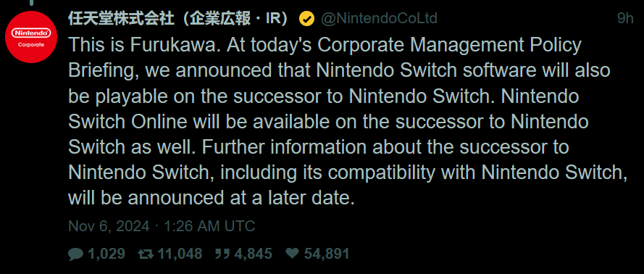View the 54,891 likes count
Image resolution: width=644 pixels, height=274 pixels.
(x=327, y=254)
